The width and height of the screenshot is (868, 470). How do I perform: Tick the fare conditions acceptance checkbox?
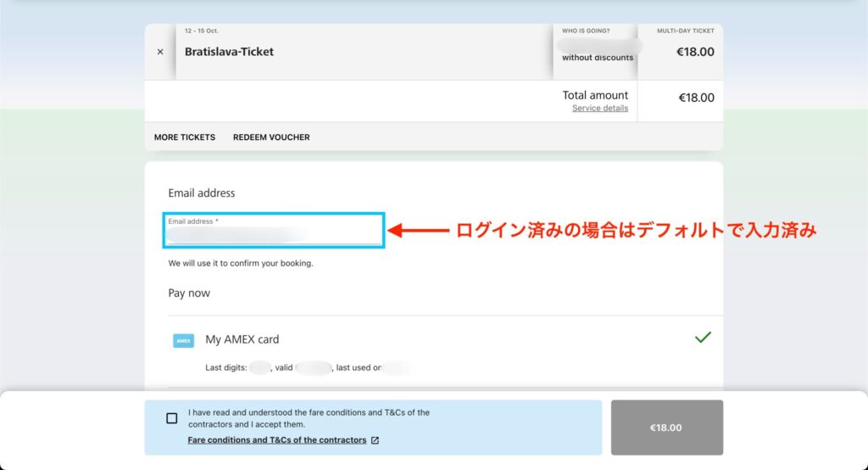coord(172,418)
